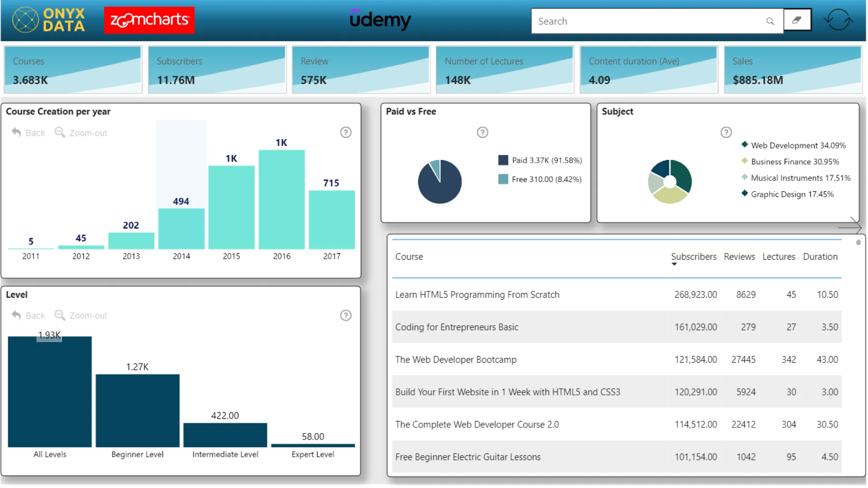868x488 pixels.
Task: Select Graphic Design legend entry
Action: pos(788,194)
